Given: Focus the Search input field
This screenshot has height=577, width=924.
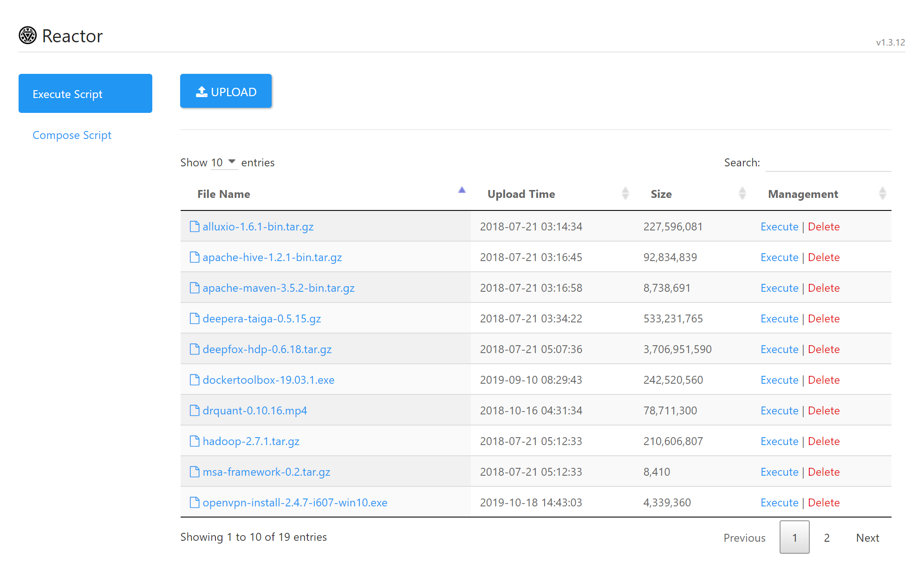Looking at the screenshot, I should [828, 163].
